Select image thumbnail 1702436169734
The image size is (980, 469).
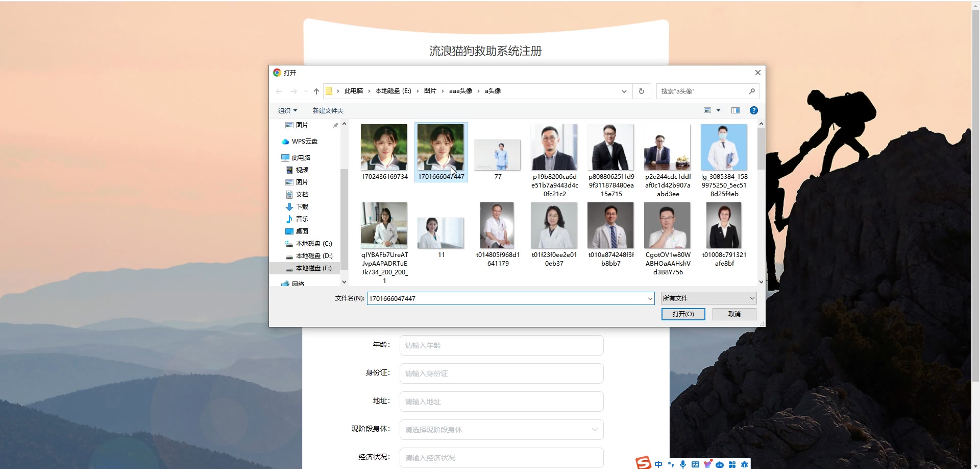[x=384, y=148]
